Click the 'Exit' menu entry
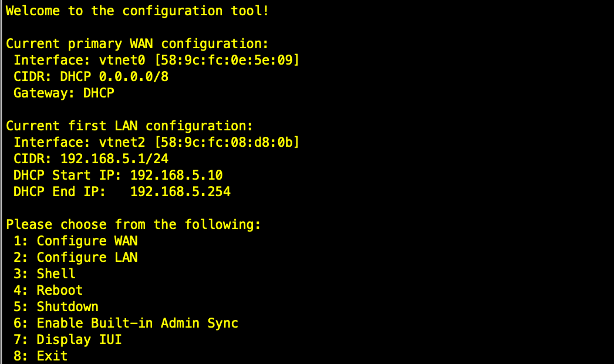The height and width of the screenshot is (364, 614). pos(52,356)
